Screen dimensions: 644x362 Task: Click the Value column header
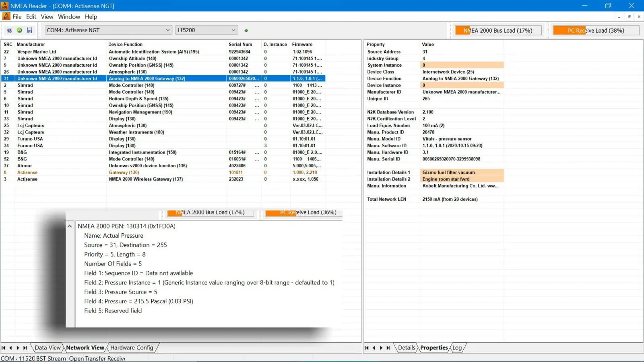462,44
